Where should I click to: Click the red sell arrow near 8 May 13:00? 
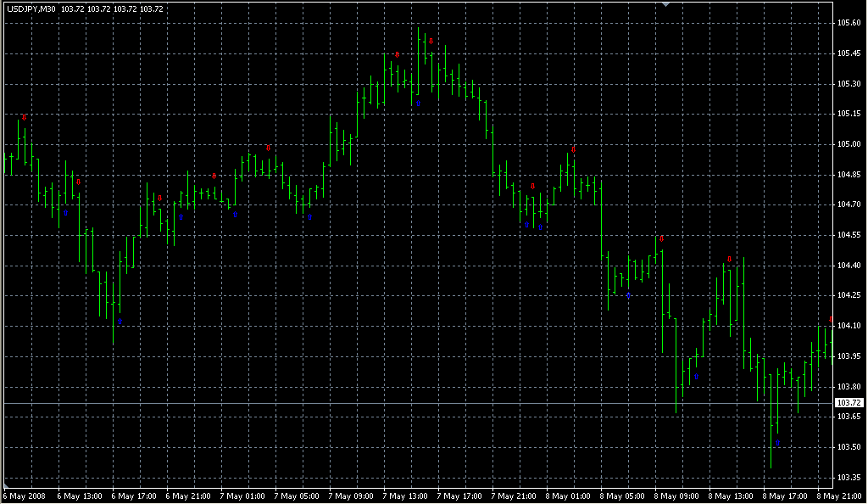729,260
